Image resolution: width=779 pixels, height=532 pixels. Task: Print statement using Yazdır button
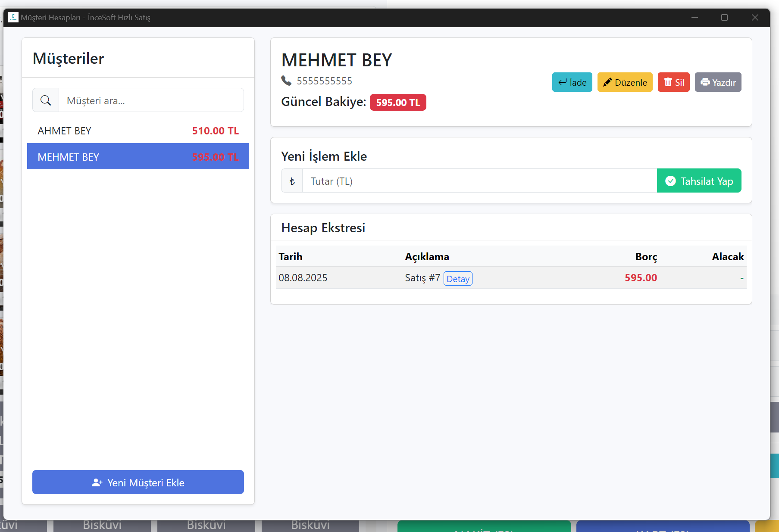pos(718,82)
